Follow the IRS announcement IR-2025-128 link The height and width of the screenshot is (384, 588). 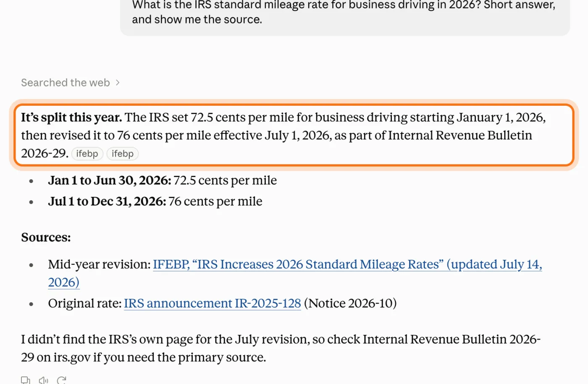click(213, 303)
